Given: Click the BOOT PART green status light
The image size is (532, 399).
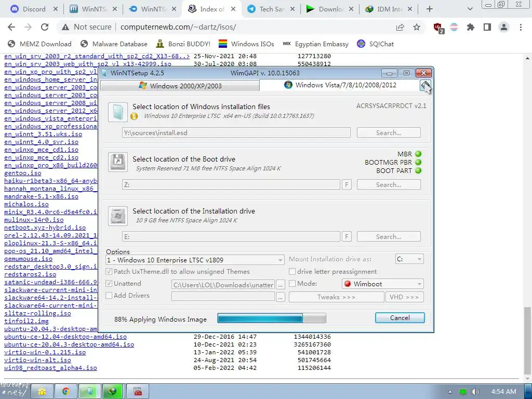Looking at the screenshot, I should coord(418,170).
